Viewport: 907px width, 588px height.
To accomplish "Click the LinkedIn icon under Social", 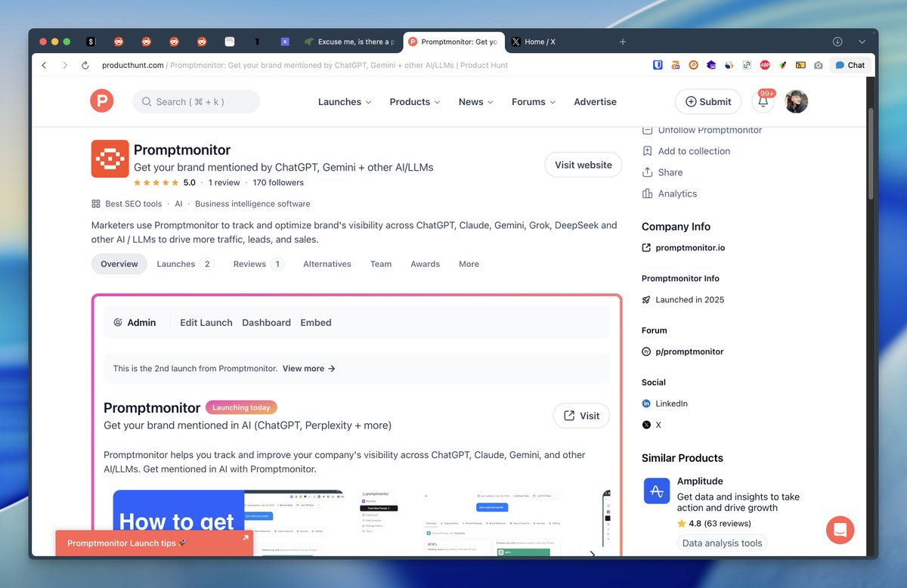I will coord(646,404).
